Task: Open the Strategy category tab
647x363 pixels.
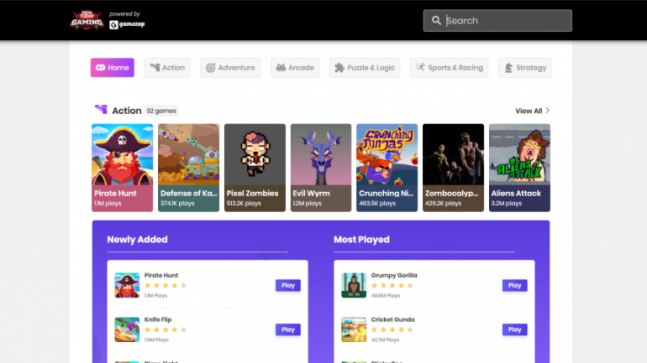Action: [x=525, y=68]
